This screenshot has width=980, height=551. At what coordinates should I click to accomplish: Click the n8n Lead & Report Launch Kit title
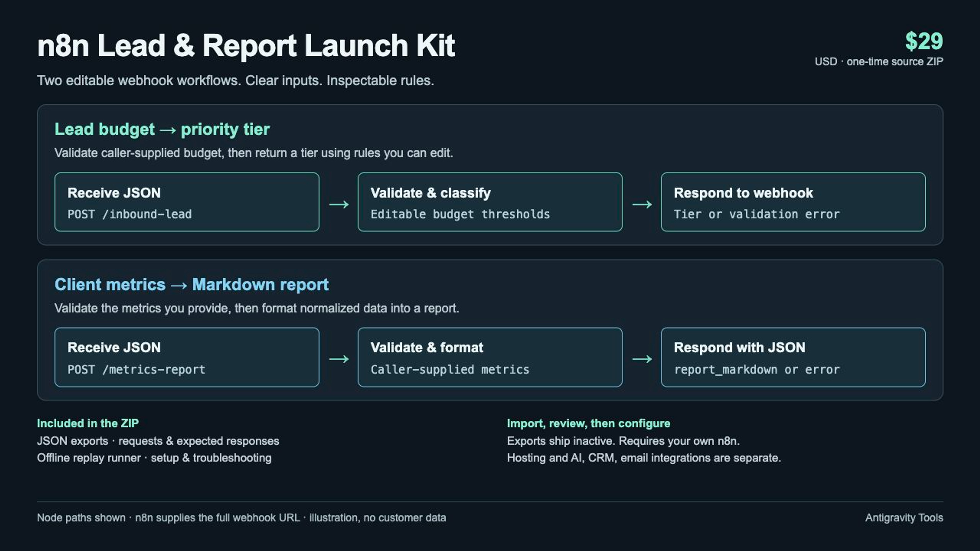tap(246, 46)
